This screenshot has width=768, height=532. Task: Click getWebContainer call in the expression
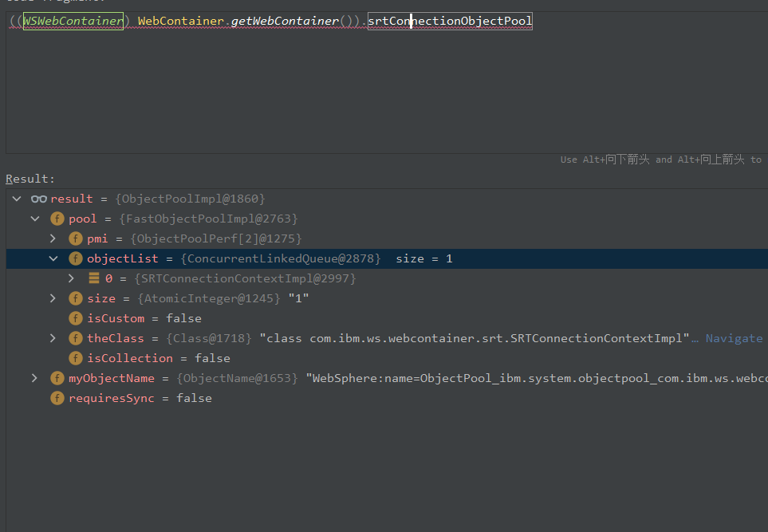pos(285,21)
